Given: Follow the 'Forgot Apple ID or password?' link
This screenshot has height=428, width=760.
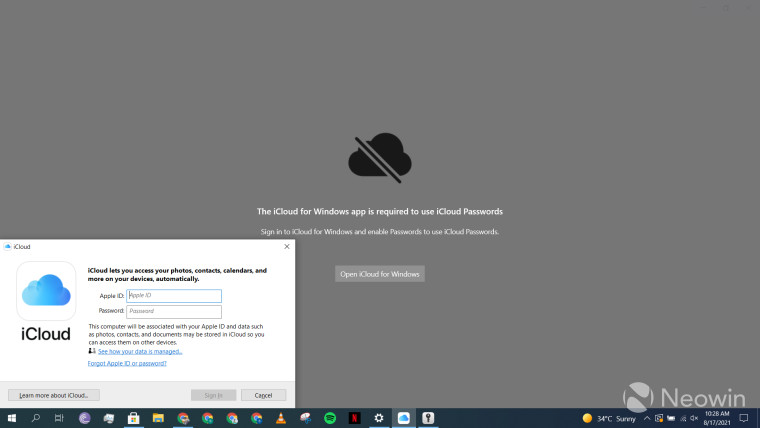Looking at the screenshot, I should click(x=127, y=363).
